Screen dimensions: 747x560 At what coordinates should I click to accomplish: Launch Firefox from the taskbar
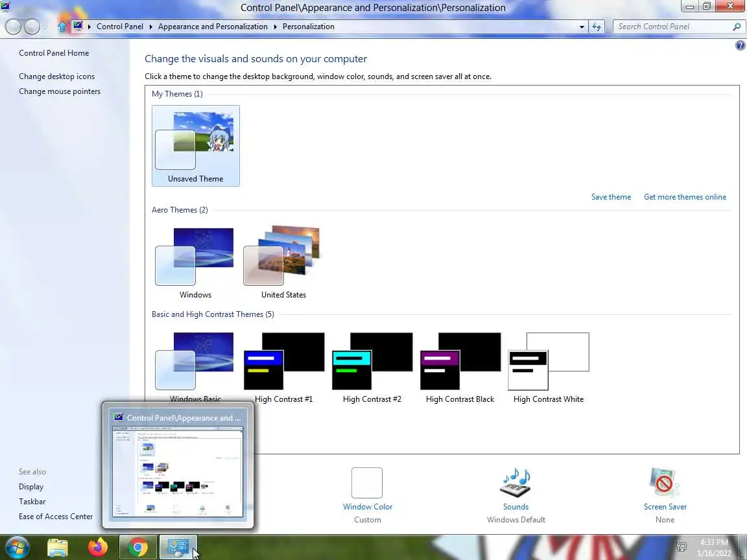click(x=98, y=547)
